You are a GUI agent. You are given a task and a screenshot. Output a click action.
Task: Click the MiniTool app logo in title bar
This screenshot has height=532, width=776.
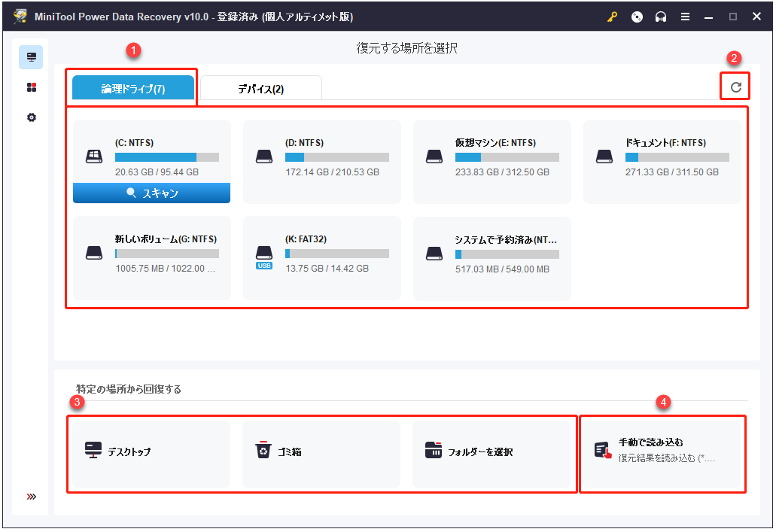pos(20,17)
